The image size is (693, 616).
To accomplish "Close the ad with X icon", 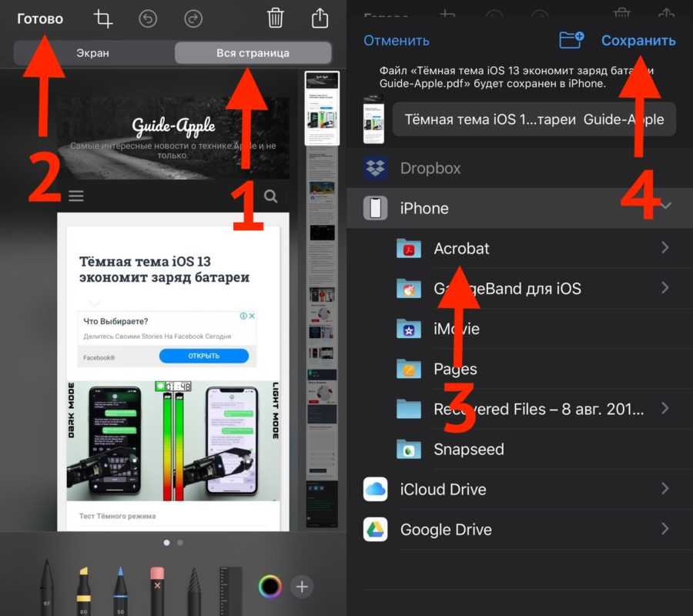I will click(252, 316).
